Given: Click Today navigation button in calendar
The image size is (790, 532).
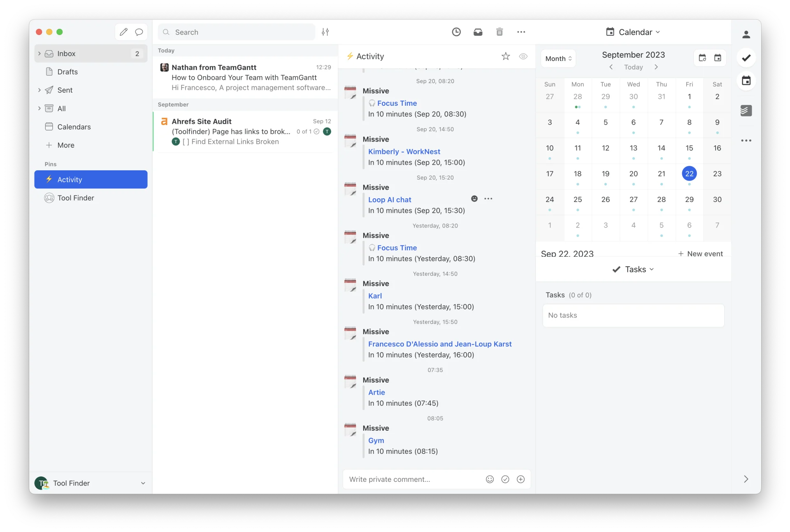Looking at the screenshot, I should click(633, 67).
